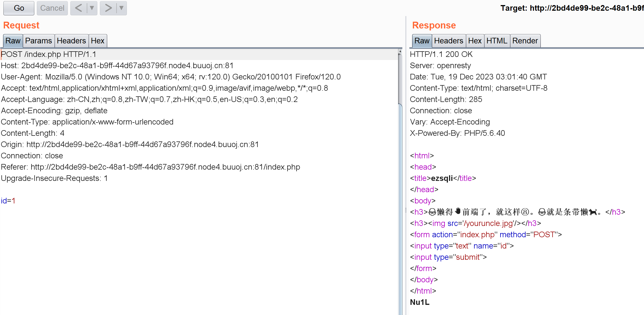Open the back history dropdown arrow
Viewport: 644px width, 315px height.
pos(92,8)
